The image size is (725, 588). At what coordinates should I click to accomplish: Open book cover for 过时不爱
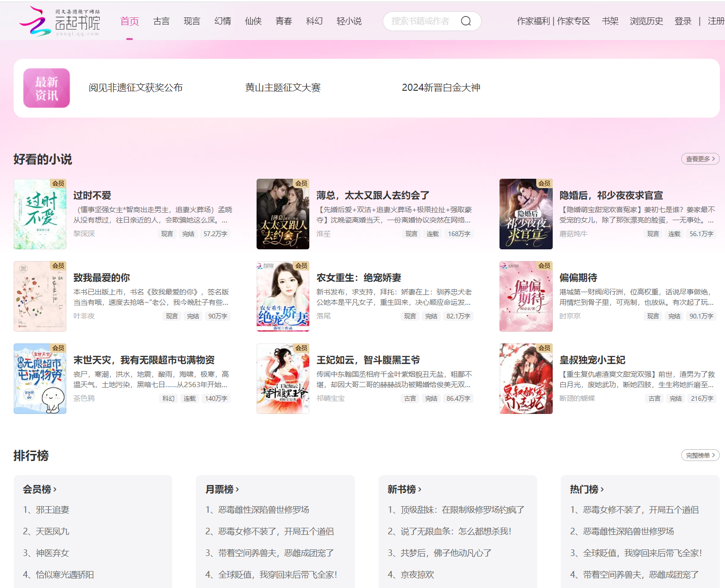40,214
